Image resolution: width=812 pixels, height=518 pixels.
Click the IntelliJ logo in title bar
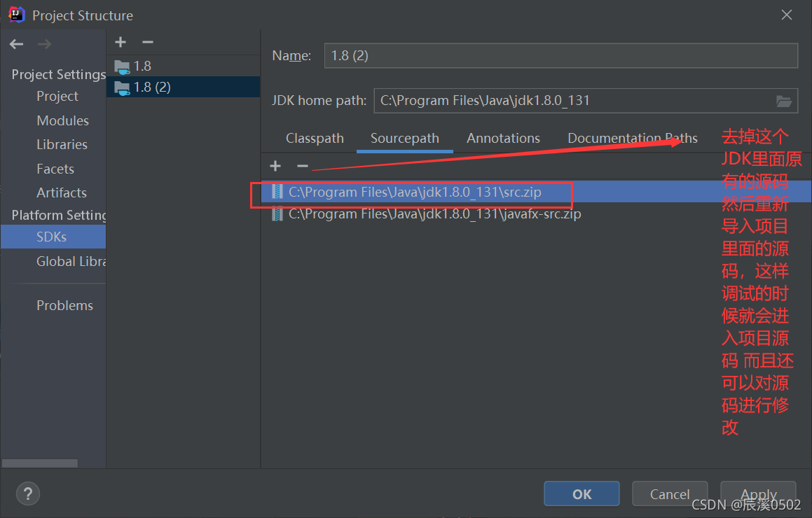17,15
